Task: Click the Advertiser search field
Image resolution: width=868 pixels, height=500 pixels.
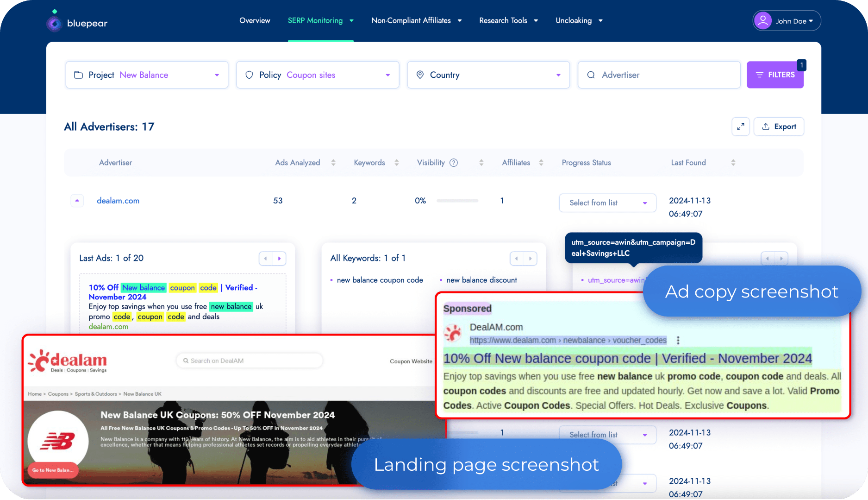Action: coord(659,75)
